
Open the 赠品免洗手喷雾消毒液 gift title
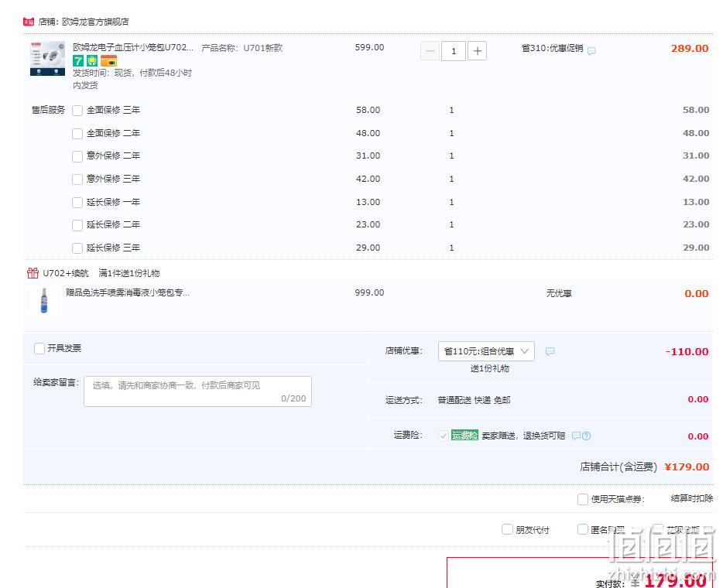tap(128, 292)
